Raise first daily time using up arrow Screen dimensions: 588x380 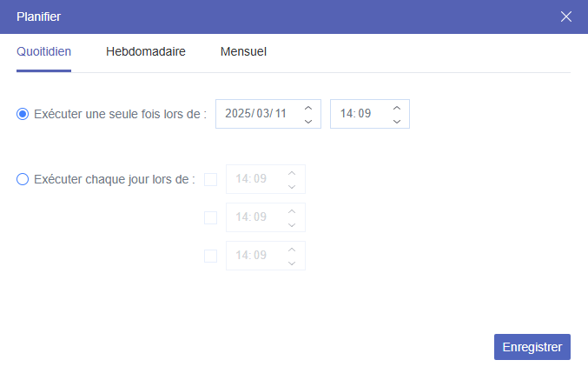pos(292,173)
